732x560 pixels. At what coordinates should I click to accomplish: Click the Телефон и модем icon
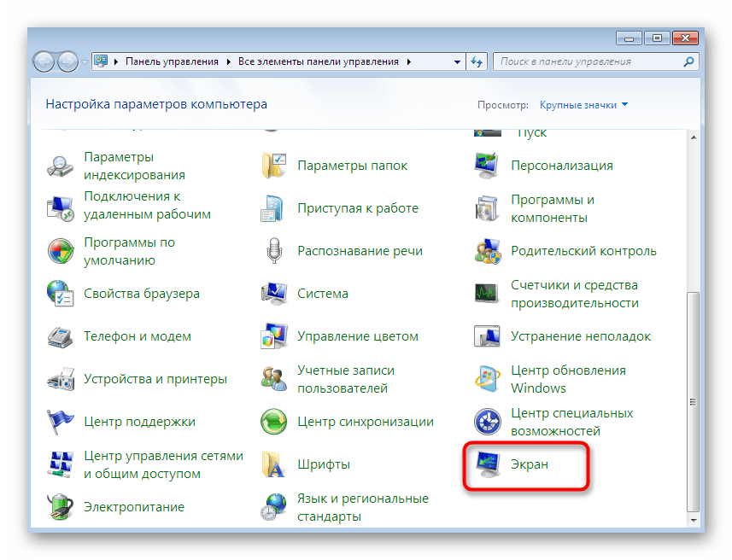pos(61,336)
